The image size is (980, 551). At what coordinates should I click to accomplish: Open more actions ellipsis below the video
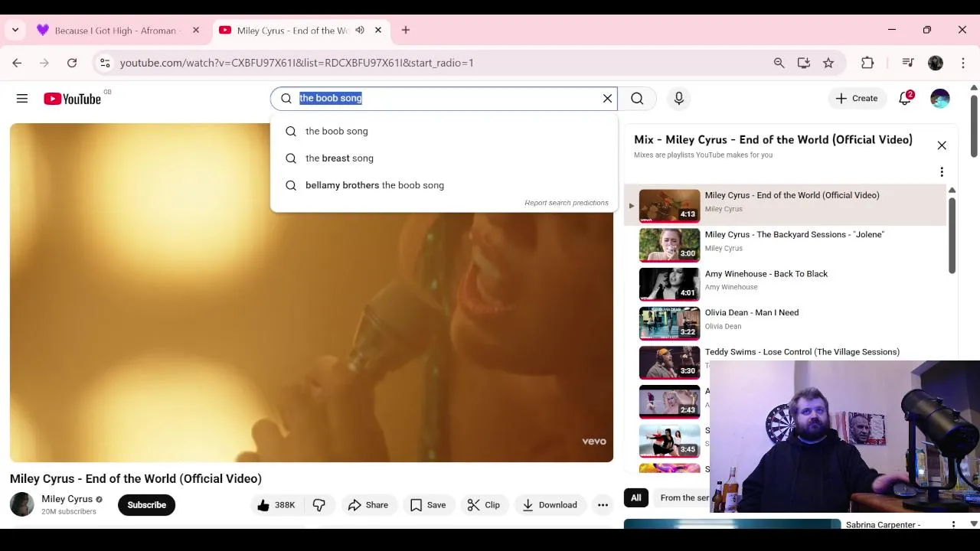(x=603, y=505)
